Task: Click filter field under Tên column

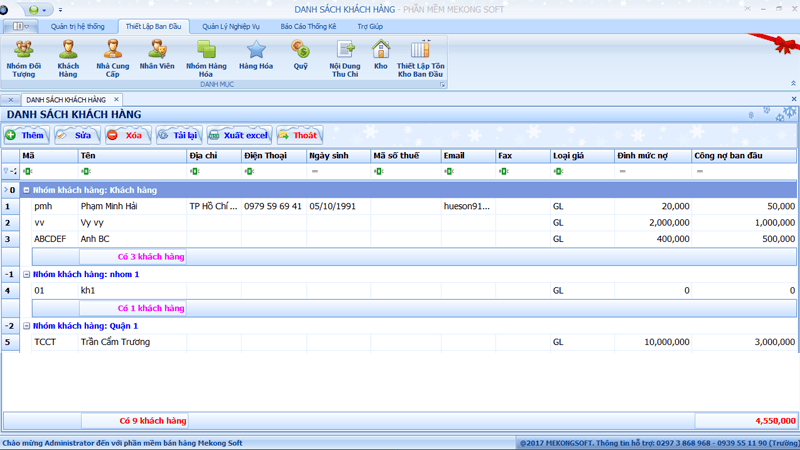Action: pos(132,171)
